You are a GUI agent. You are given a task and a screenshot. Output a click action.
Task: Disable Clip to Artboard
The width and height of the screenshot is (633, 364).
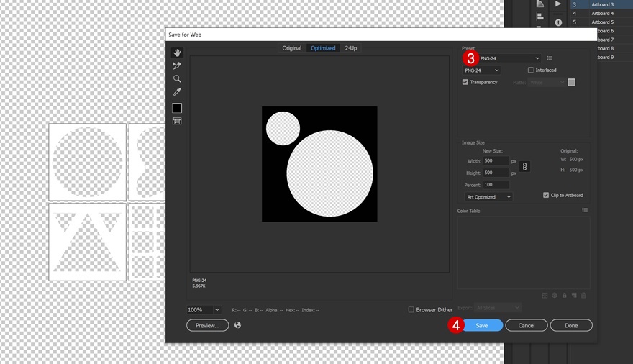(545, 196)
